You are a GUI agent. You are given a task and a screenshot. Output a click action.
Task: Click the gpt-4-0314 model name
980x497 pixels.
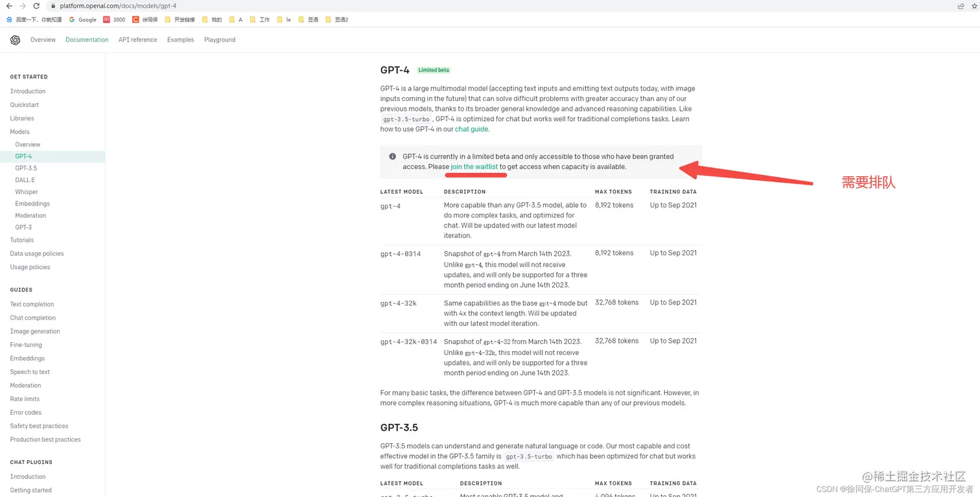click(401, 254)
